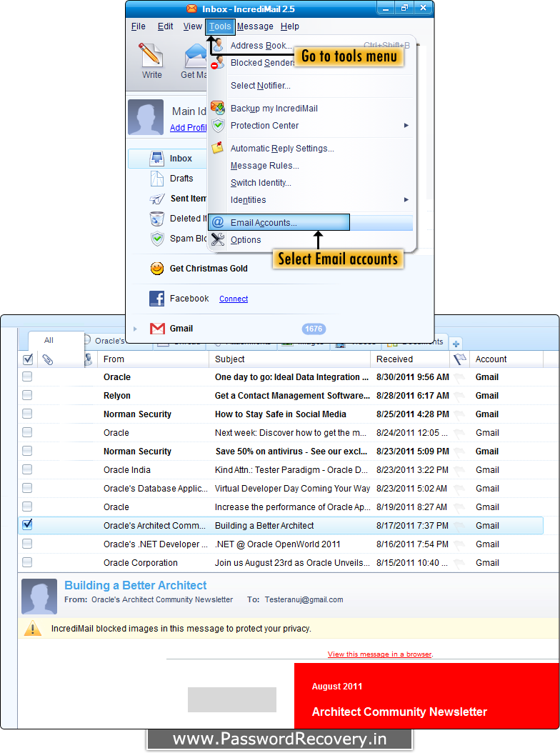This screenshot has height=753, width=560.
Task: Check the Oracle India message checkbox
Action: click(x=27, y=469)
